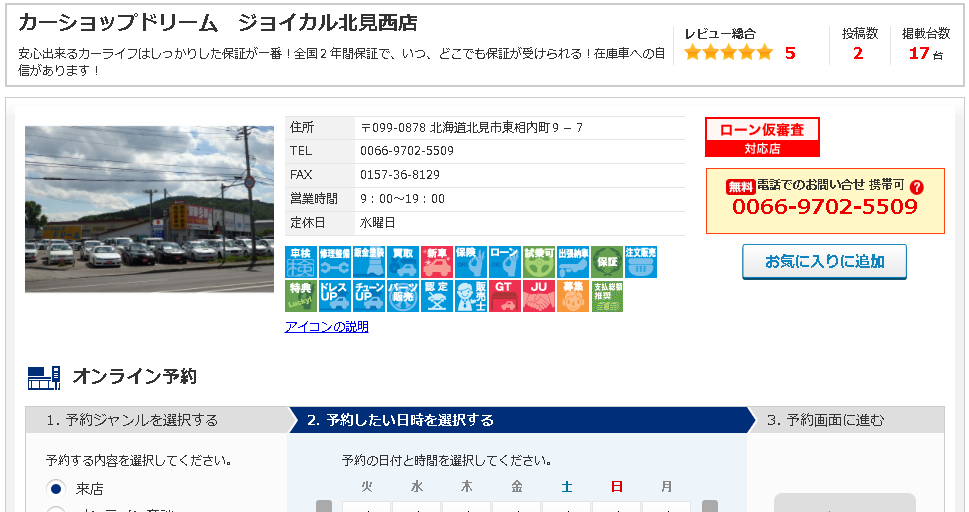Screen dimensions: 969x512
Task: Click the FAX number 0157-36-8129
Action: click(400, 175)
